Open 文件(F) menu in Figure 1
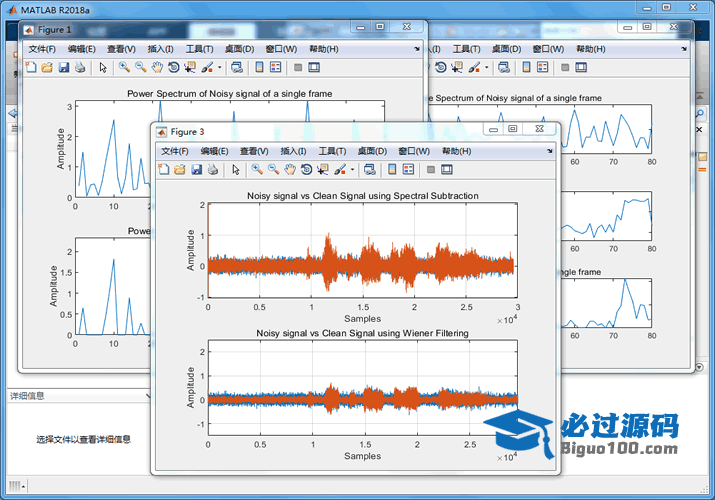The width and height of the screenshot is (715, 500). [43, 49]
